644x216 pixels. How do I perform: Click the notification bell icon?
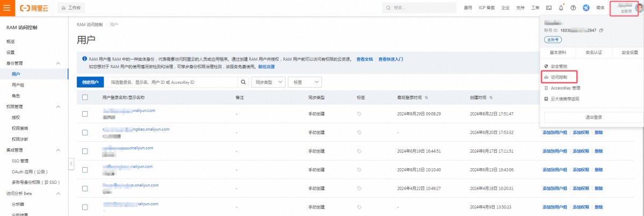(x=561, y=8)
